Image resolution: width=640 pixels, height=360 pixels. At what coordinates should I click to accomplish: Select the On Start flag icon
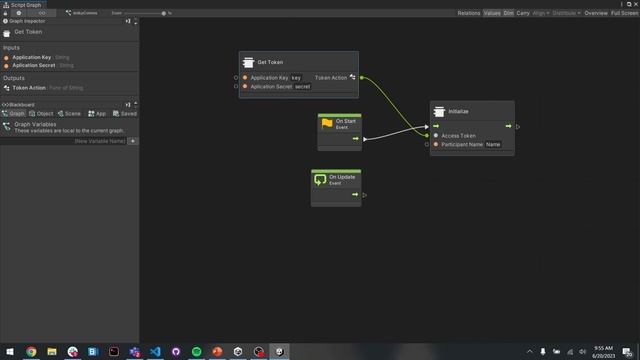(x=327, y=124)
